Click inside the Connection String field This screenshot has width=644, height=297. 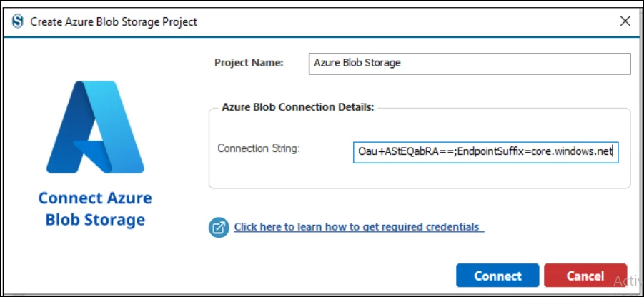click(x=485, y=152)
